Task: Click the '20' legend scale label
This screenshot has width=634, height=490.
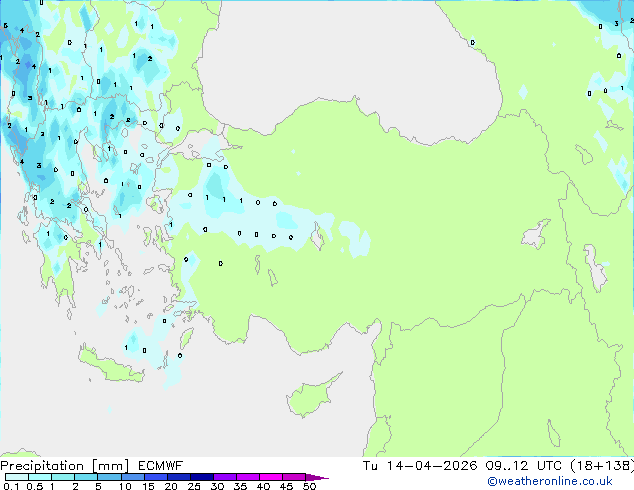Action: pyautogui.click(x=171, y=486)
